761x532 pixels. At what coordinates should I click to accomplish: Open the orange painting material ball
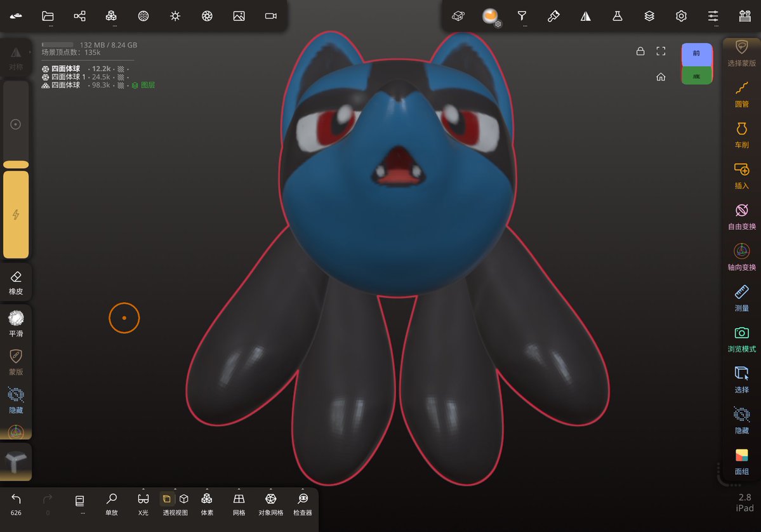[490, 16]
